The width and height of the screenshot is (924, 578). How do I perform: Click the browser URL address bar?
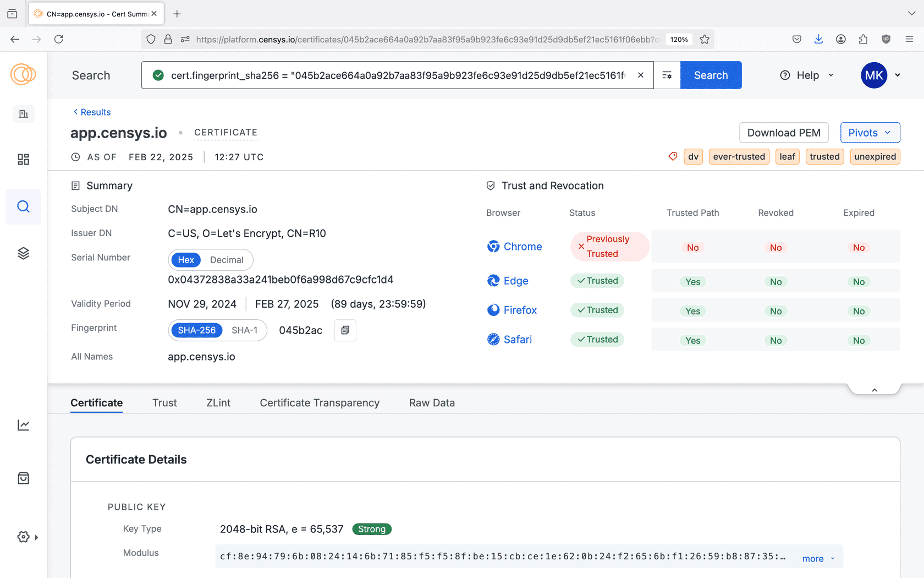(428, 40)
